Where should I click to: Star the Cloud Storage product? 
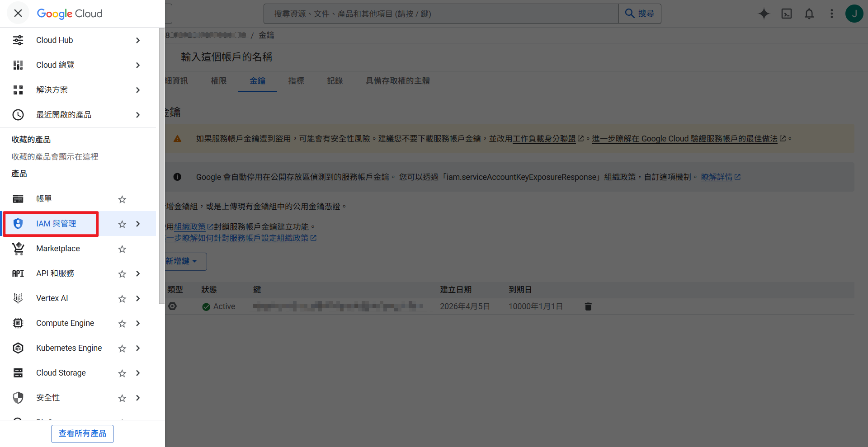tap(121, 373)
